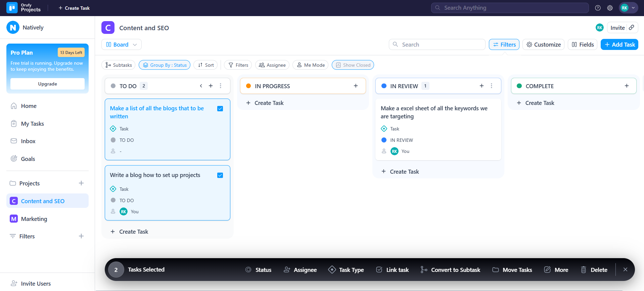Click the copy invite link icon

coord(632,27)
